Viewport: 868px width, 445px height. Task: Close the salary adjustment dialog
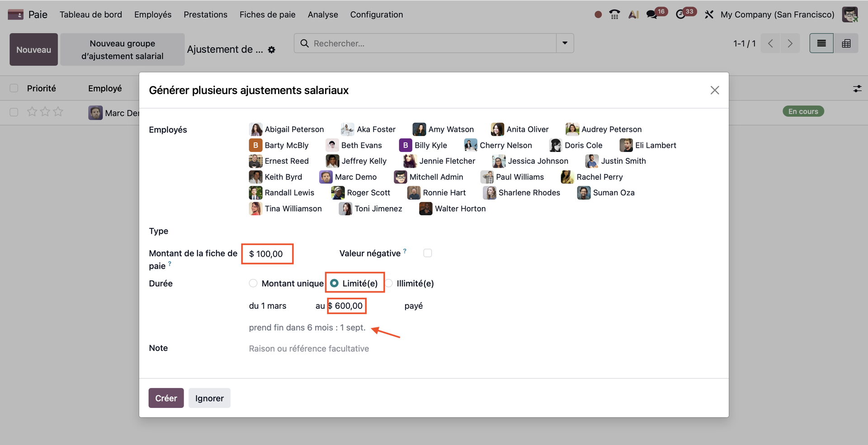(x=714, y=90)
